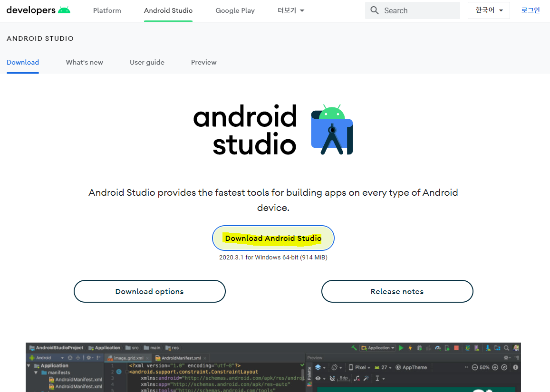Viewport: 550px width, 392px height.
Task: Select the image_grid.xml editor tab in IDE image
Action: click(x=128, y=358)
